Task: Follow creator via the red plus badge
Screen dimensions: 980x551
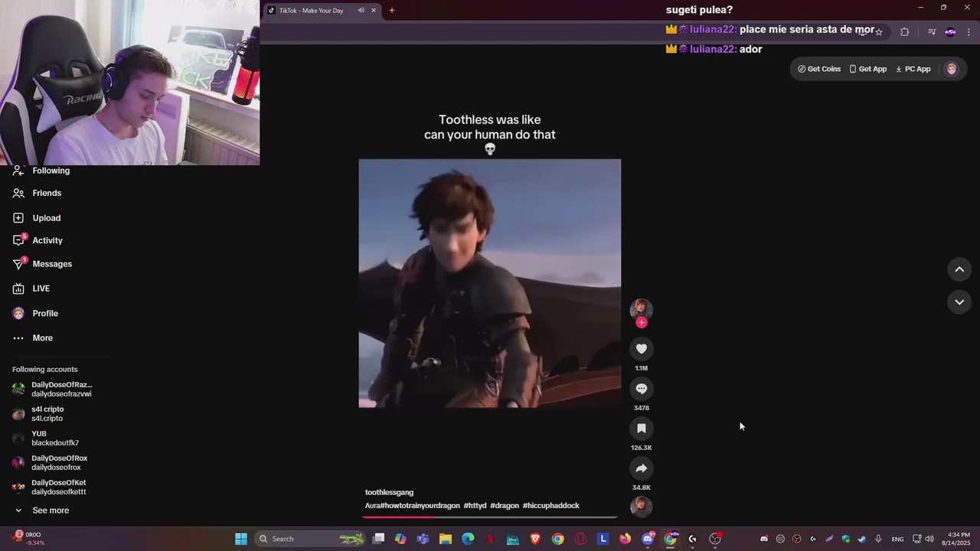Action: tap(642, 323)
